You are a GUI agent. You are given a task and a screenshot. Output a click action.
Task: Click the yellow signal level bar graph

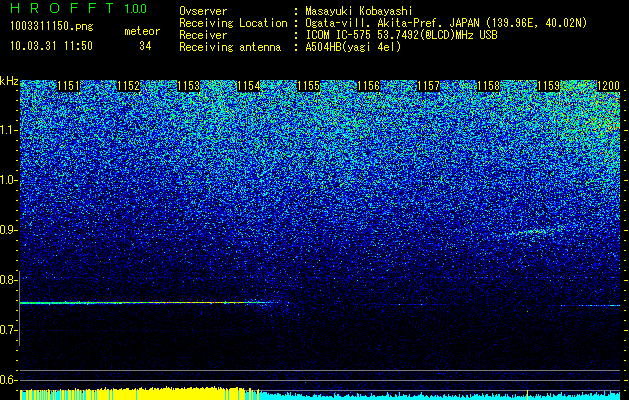pyautogui.click(x=138, y=394)
